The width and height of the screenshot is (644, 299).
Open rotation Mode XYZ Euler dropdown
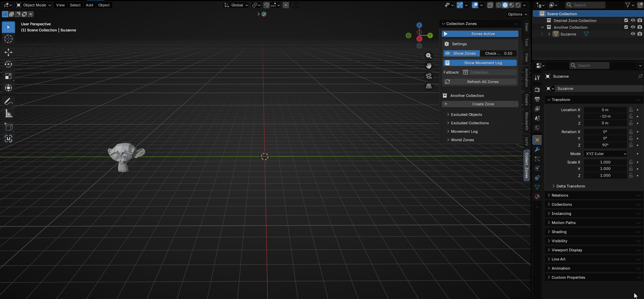pyautogui.click(x=605, y=154)
